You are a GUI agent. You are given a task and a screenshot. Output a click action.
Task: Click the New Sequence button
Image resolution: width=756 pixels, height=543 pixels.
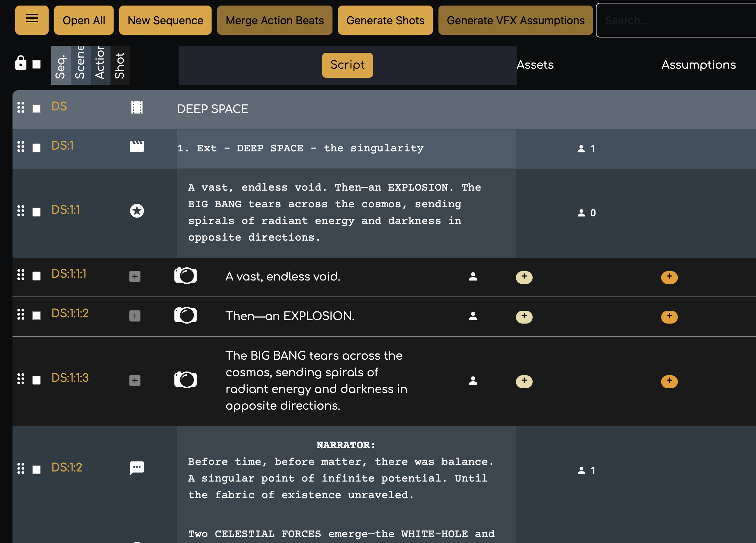(165, 20)
